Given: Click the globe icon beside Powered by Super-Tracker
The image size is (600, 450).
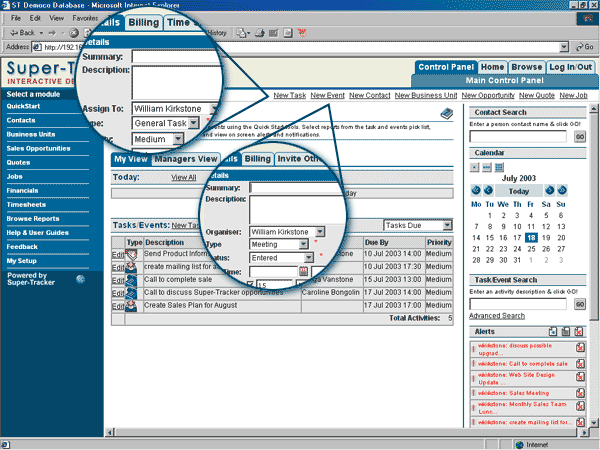Looking at the screenshot, I should [80, 279].
